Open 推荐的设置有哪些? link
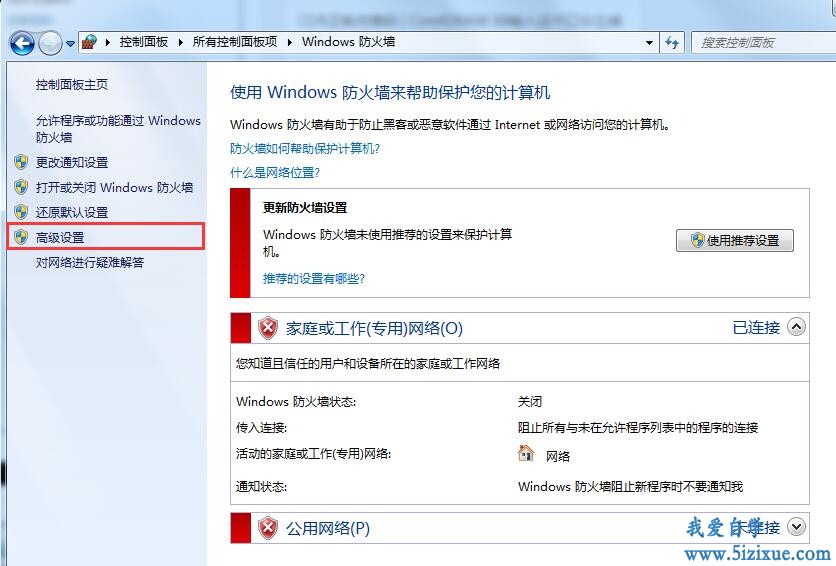The height and width of the screenshot is (566, 836). tap(314, 279)
